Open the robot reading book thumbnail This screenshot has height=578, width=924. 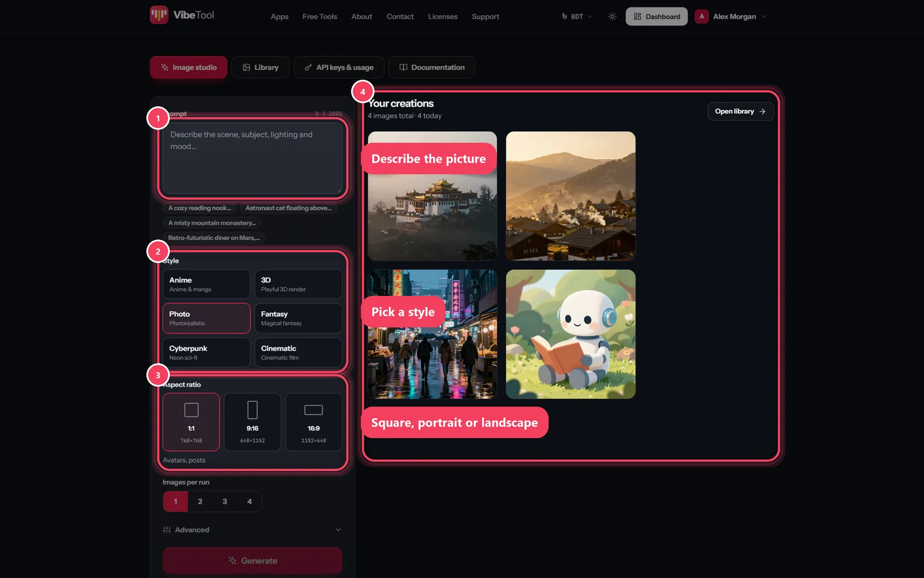pyautogui.click(x=571, y=334)
